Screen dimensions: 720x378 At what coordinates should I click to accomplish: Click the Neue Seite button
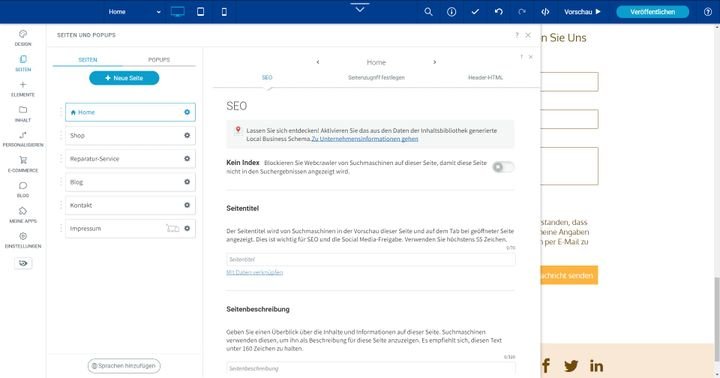124,78
